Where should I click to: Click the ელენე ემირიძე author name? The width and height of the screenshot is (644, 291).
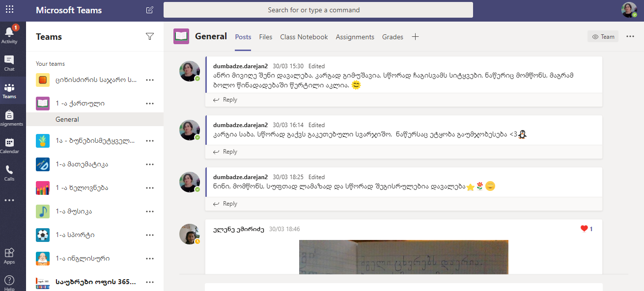[x=239, y=229]
